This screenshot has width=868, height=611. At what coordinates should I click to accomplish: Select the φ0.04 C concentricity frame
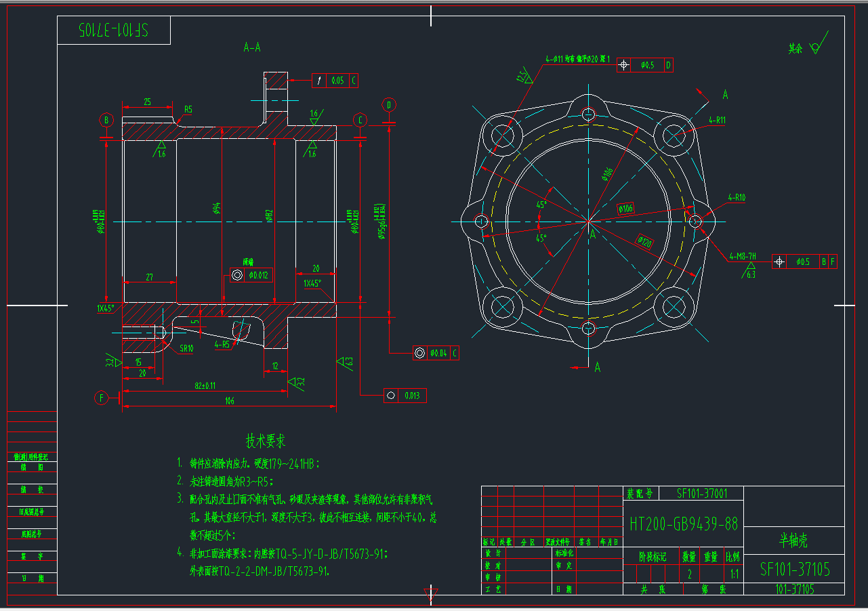[436, 353]
